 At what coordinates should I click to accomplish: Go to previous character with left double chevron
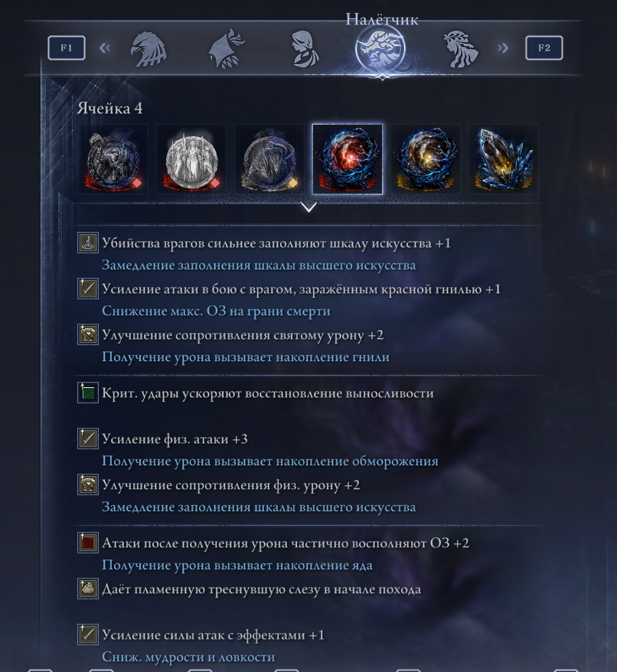point(105,47)
